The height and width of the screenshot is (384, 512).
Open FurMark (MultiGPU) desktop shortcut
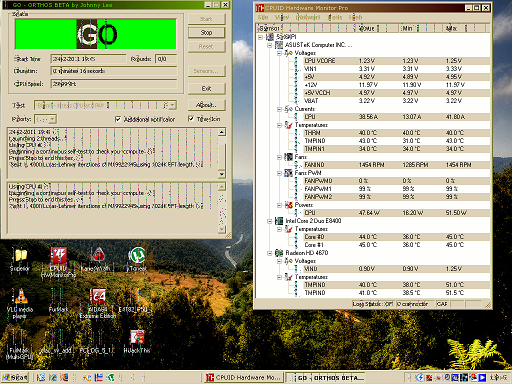coord(19,345)
